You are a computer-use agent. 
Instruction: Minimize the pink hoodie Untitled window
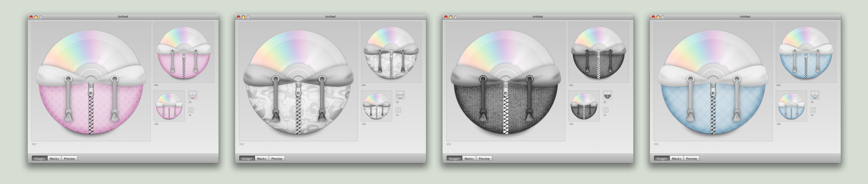(36, 16)
